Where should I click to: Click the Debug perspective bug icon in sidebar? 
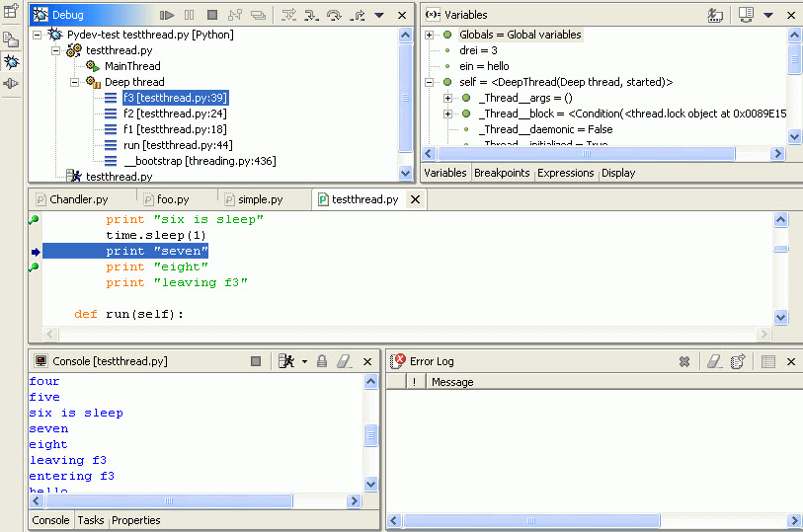coord(11,61)
